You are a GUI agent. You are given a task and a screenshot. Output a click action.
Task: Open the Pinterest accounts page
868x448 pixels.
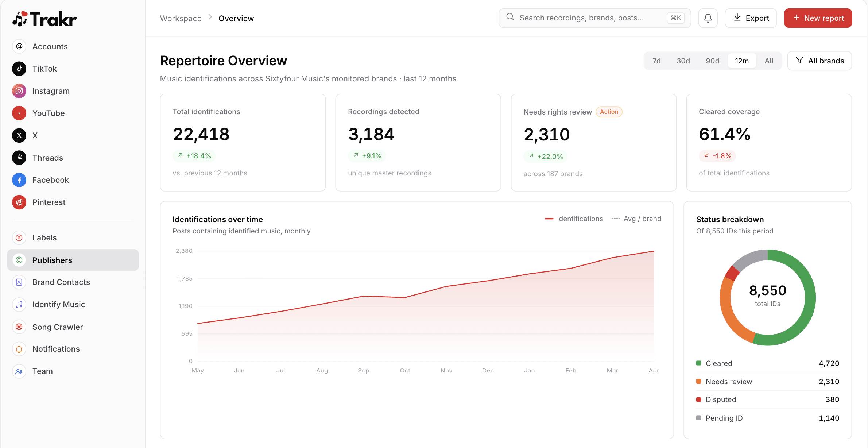pyautogui.click(x=49, y=202)
